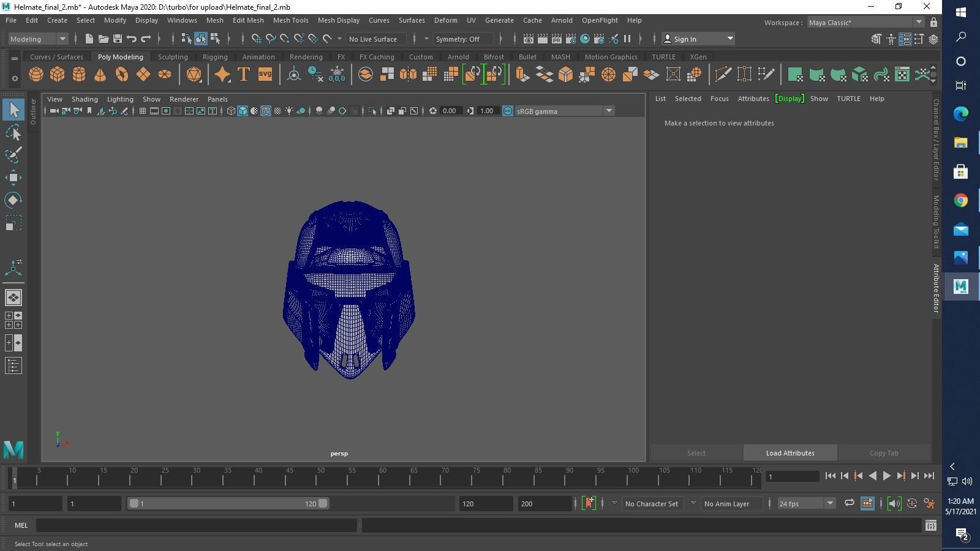Image resolution: width=980 pixels, height=551 pixels.
Task: Open the Edit Mesh menu
Action: (248, 20)
